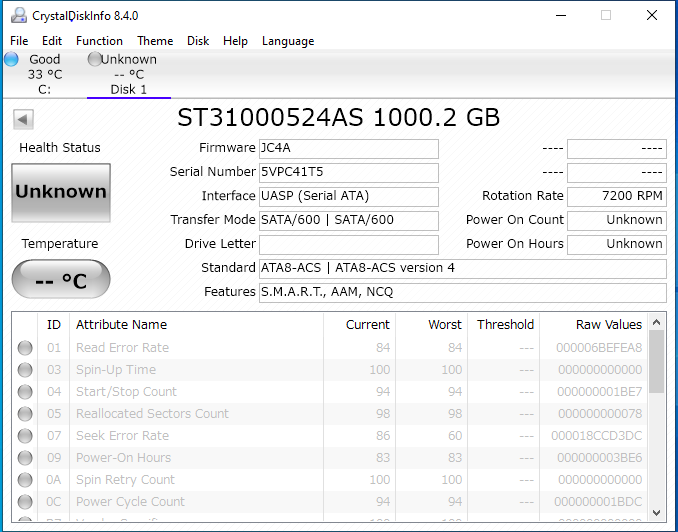Select the Unknown status Disk 1 icon
The height and width of the screenshot is (532, 678).
click(95, 59)
